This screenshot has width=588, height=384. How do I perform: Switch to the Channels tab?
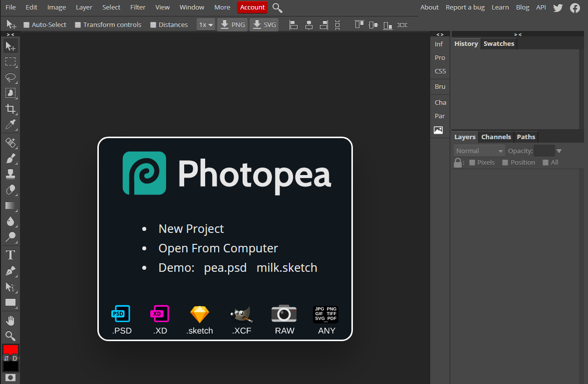496,137
